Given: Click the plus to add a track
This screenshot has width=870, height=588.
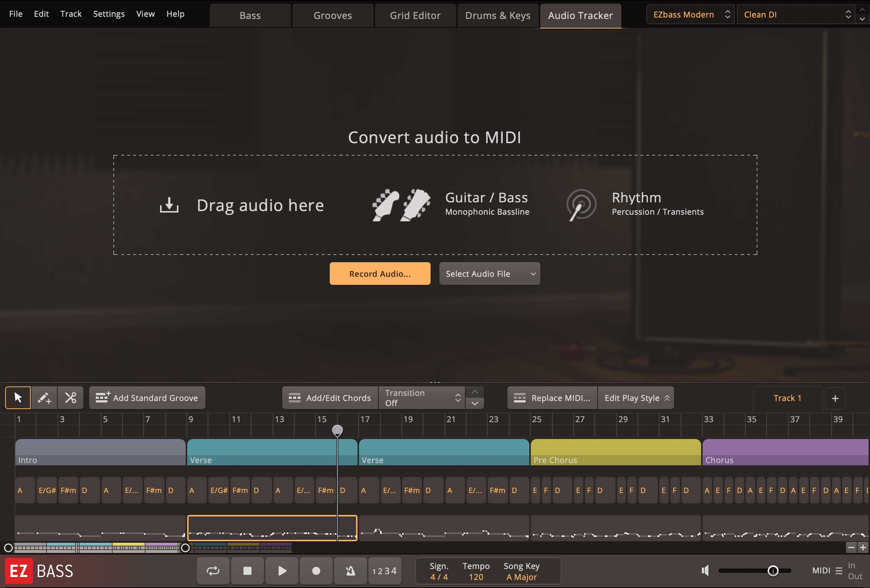Looking at the screenshot, I should pos(835,398).
